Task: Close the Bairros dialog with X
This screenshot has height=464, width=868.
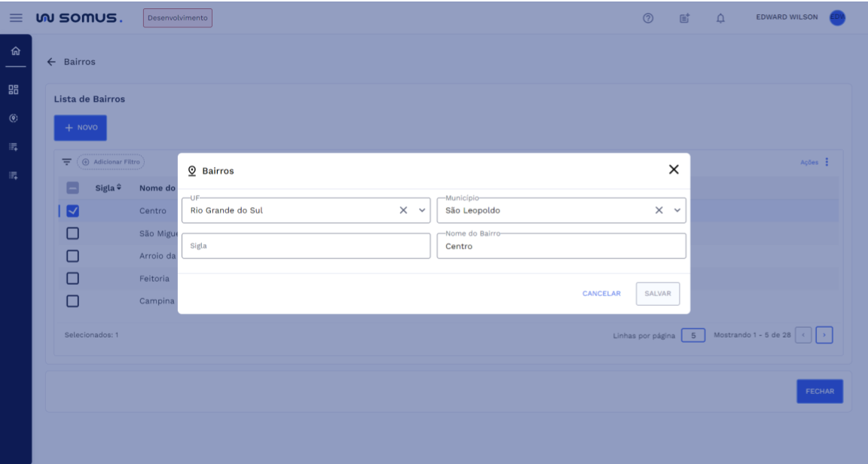Action: 674,169
